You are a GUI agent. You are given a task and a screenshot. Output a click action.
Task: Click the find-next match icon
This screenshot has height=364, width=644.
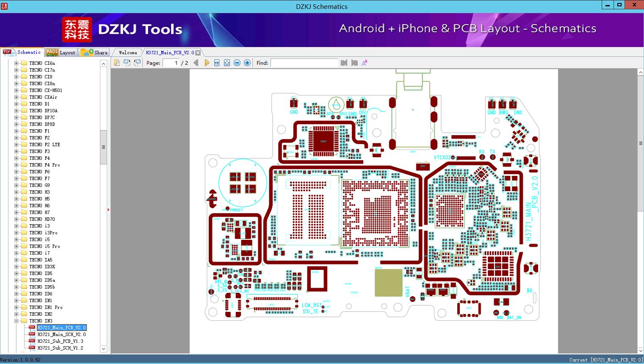pos(355,63)
